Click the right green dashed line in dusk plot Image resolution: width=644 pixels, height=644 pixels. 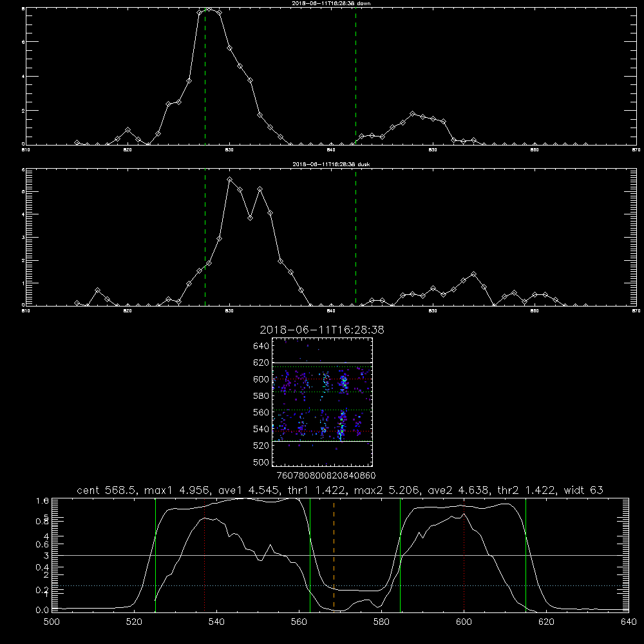[355, 238]
